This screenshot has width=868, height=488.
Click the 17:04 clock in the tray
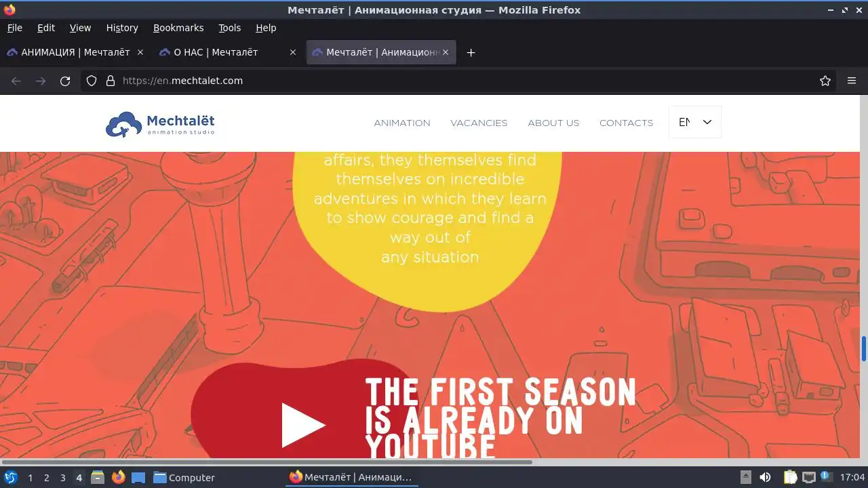pyautogui.click(x=852, y=477)
